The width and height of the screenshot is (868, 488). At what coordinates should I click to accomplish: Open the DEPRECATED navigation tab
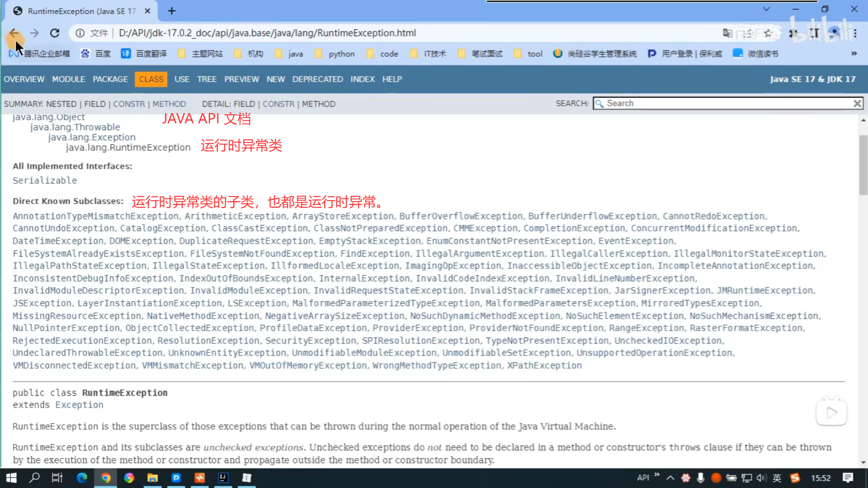(317, 79)
